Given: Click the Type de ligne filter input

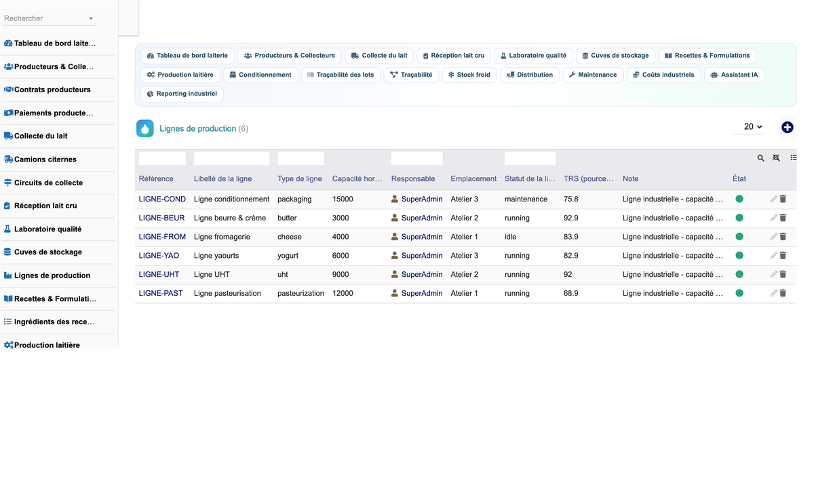Looking at the screenshot, I should 301,159.
